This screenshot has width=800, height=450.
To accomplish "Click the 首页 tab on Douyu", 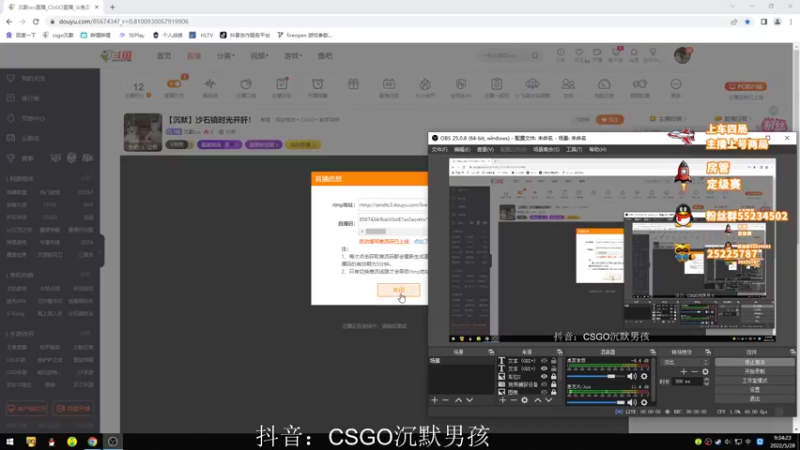I will point(164,56).
